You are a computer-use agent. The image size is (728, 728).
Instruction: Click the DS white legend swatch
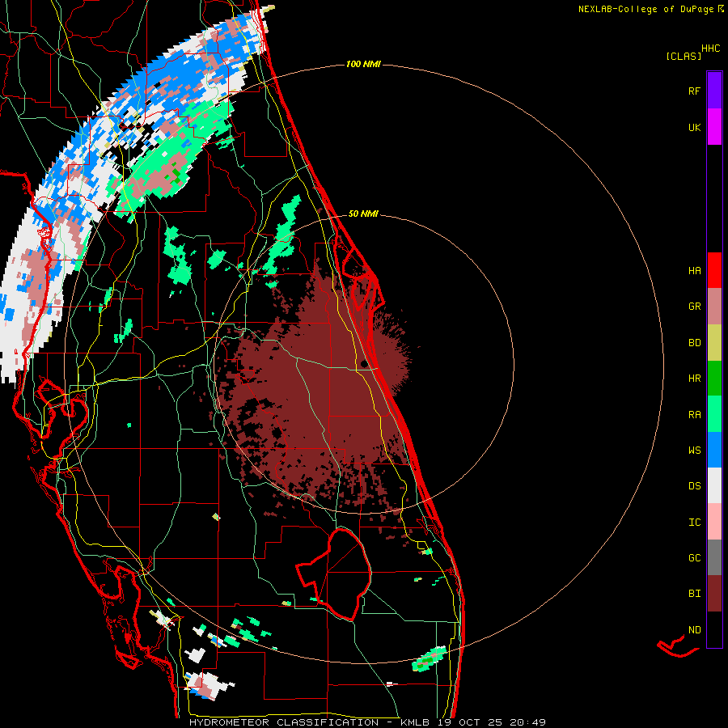tap(714, 485)
